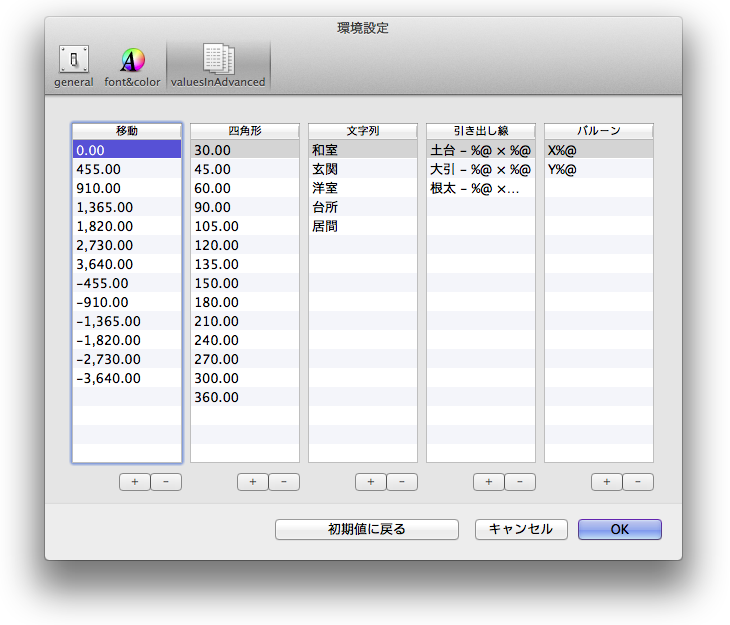Click the 四角形 column header

tap(244, 131)
